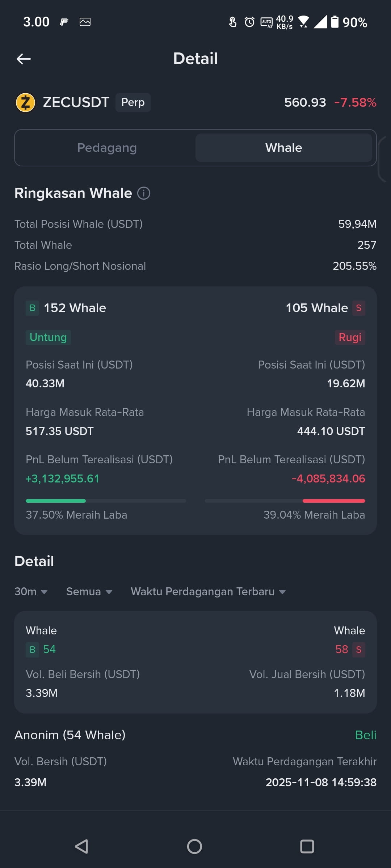Open the Anonim (54 Whale) entry
391x868 pixels.
pyautogui.click(x=195, y=759)
